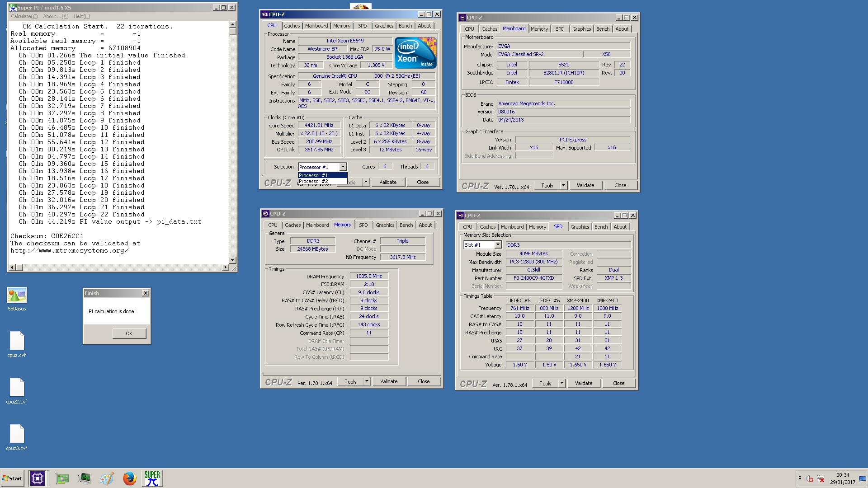This screenshot has height=488, width=868.
Task: Click Tools button in Memory window
Action: pyautogui.click(x=350, y=381)
